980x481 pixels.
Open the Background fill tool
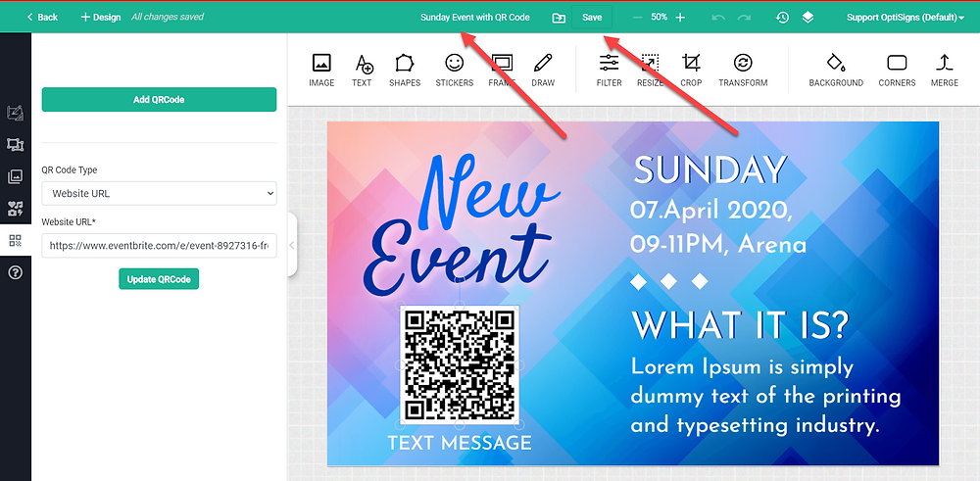point(836,70)
